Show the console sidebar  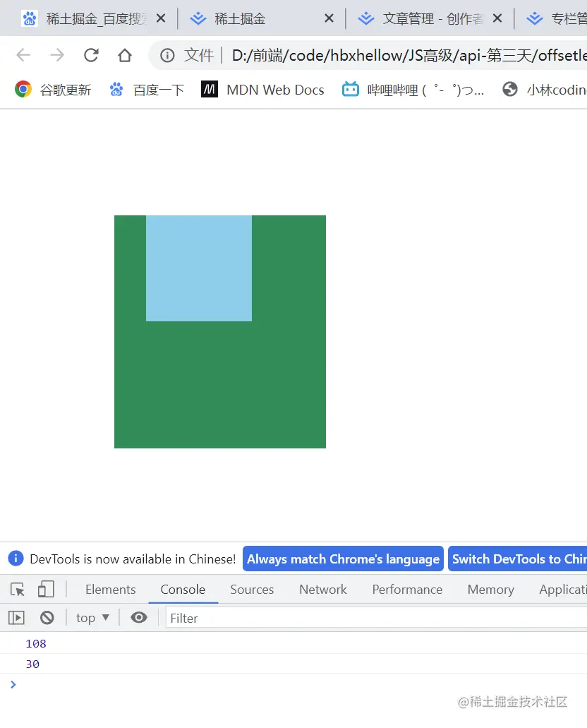click(16, 617)
